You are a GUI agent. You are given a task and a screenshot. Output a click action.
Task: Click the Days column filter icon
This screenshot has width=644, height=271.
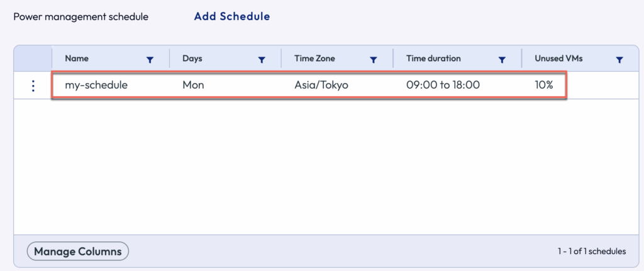click(x=262, y=60)
